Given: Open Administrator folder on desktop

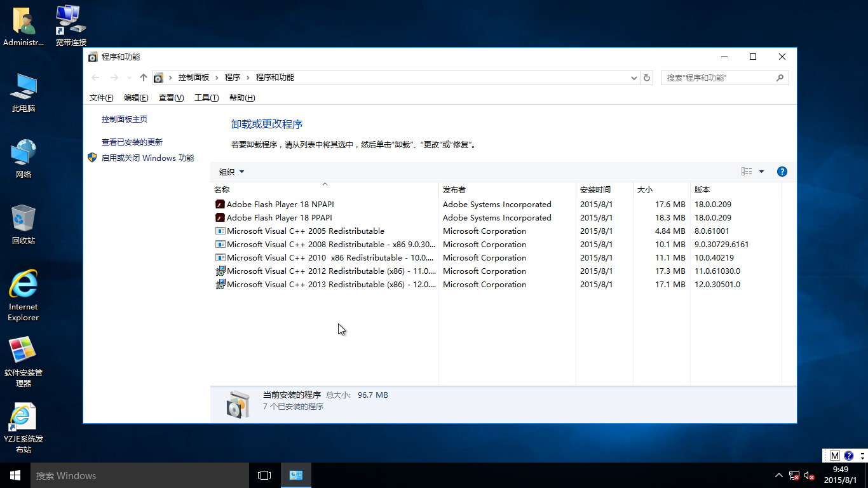Looking at the screenshot, I should (24, 27).
